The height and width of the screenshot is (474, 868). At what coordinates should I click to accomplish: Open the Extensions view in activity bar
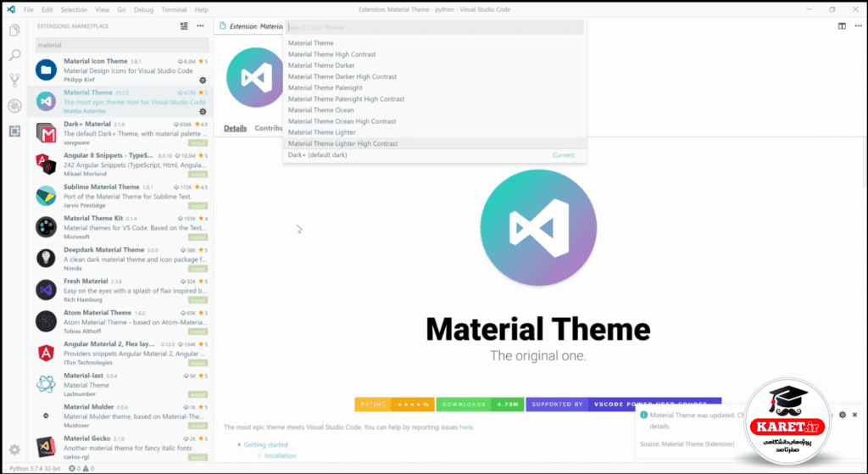(x=15, y=131)
